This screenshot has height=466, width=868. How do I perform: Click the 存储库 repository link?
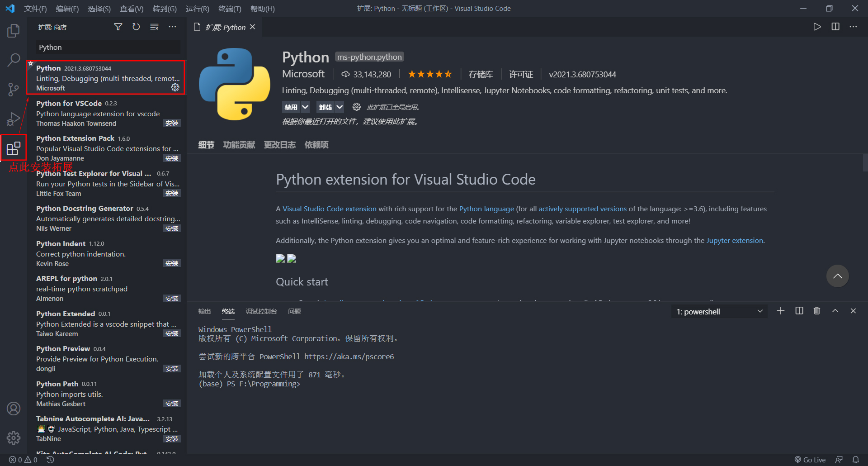[481, 74]
